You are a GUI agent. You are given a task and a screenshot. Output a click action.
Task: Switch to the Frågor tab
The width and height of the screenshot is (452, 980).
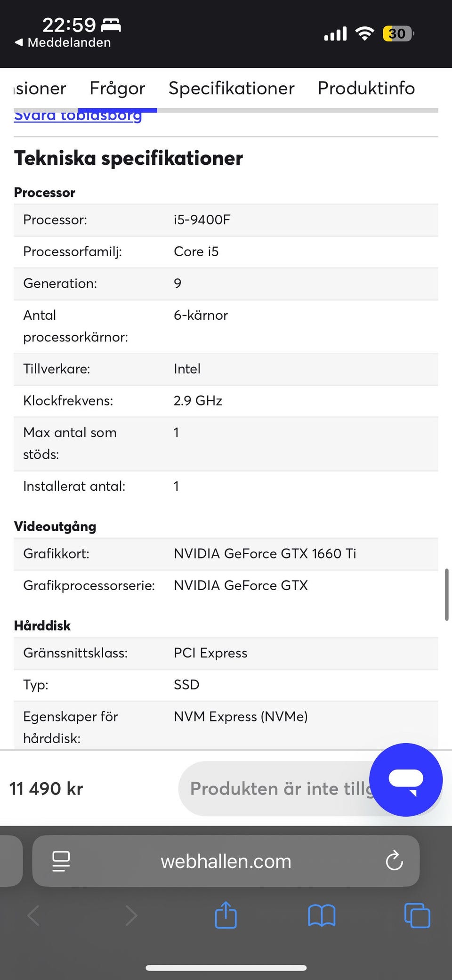(x=117, y=88)
